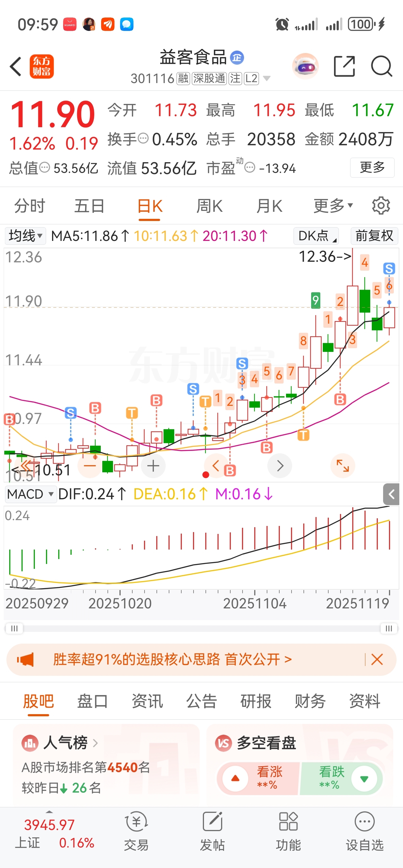Share this stock page
The width and height of the screenshot is (403, 868).
coord(344,67)
